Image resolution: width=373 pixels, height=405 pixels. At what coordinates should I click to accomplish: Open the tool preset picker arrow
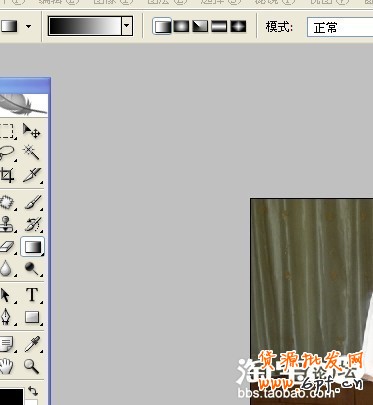29,26
